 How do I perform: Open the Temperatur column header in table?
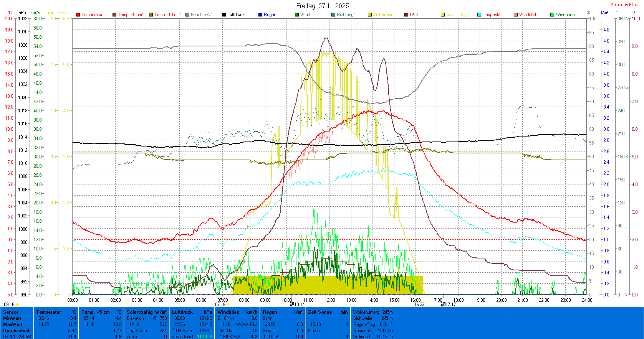tap(49, 312)
